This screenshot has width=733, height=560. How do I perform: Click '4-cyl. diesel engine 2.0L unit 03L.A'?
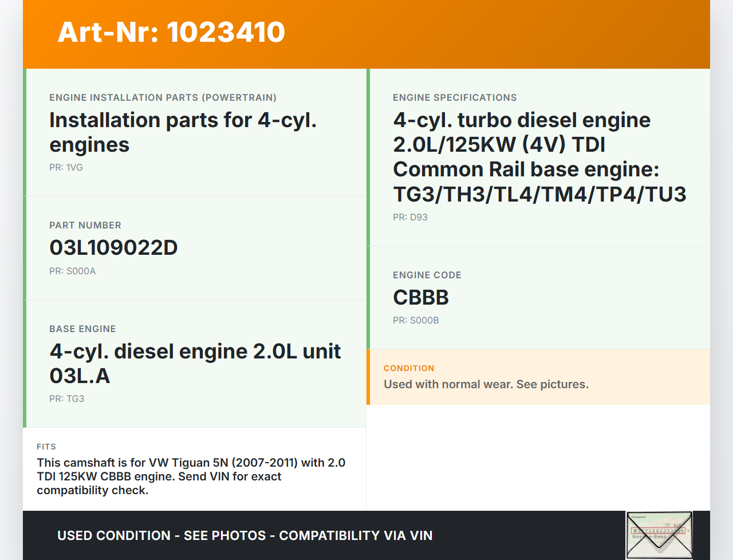pyautogui.click(x=195, y=363)
